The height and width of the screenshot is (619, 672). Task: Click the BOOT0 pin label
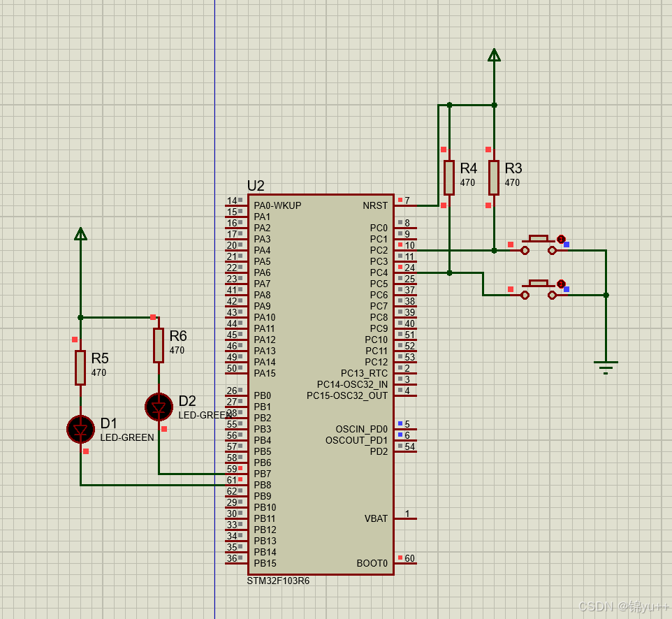(372, 563)
